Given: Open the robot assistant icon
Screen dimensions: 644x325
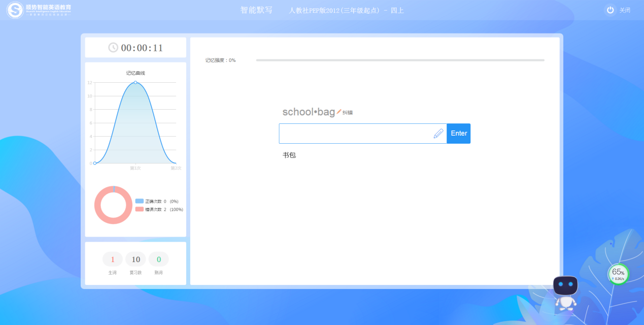Looking at the screenshot, I should (565, 293).
